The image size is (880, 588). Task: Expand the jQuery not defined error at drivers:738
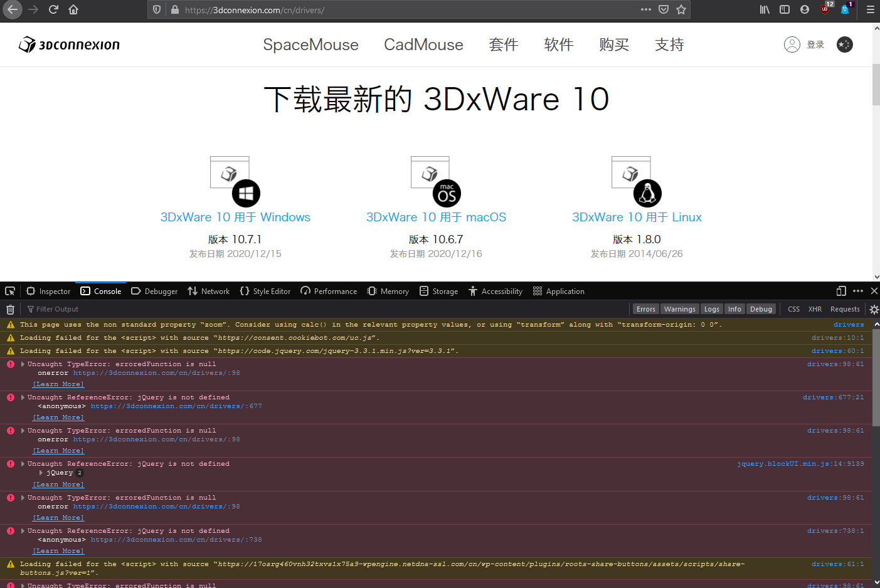tap(23, 531)
